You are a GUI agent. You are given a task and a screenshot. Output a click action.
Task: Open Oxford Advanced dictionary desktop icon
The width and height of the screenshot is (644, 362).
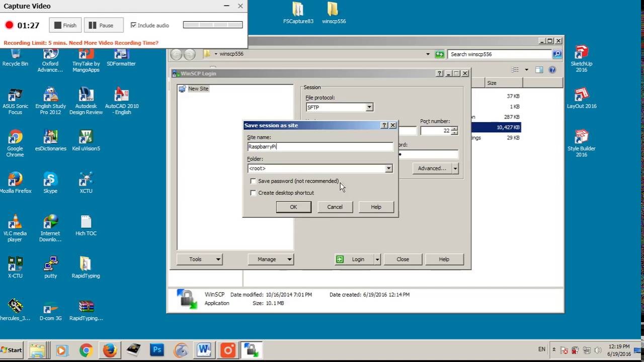50,60
